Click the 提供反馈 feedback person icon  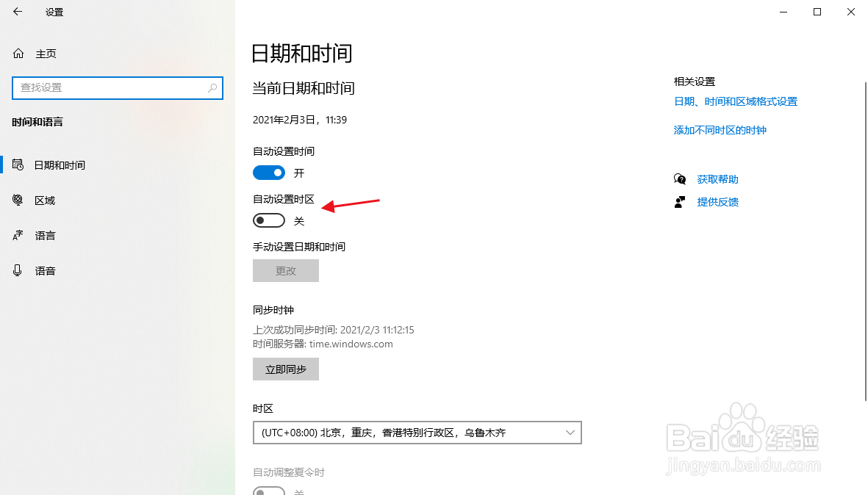coord(680,202)
